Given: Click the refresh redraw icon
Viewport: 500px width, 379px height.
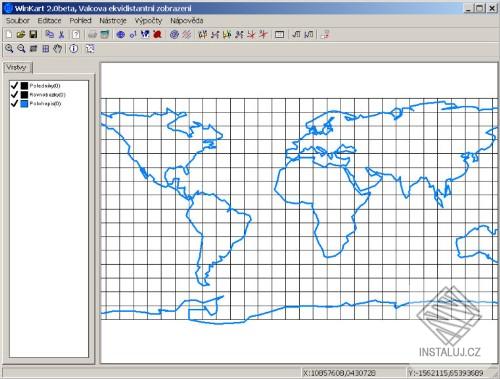Looking at the screenshot, I should click(90, 49).
